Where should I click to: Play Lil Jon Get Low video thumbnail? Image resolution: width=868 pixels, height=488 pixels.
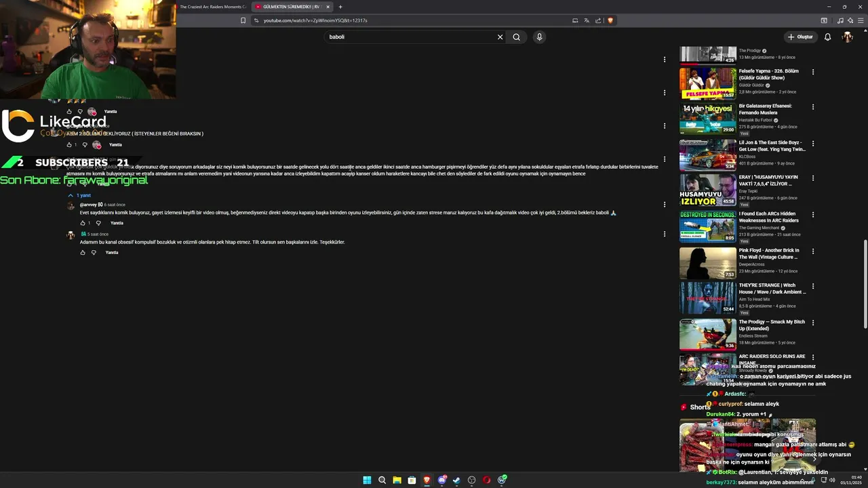708,155
